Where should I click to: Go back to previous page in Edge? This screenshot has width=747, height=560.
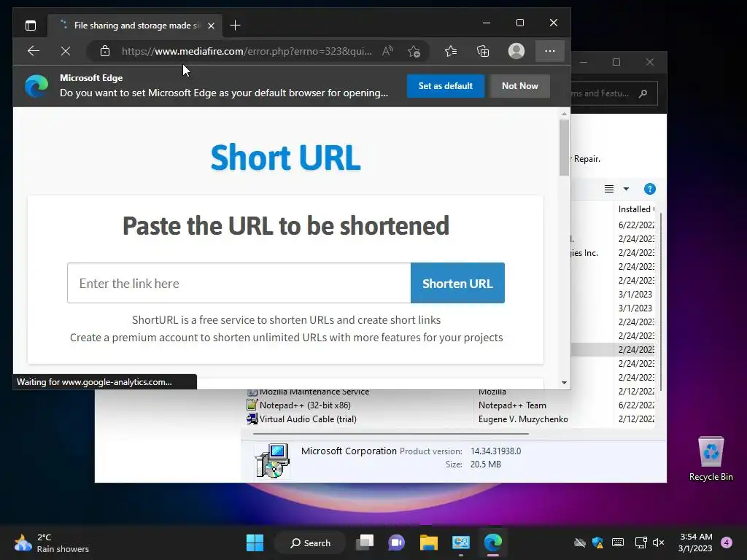[34, 51]
